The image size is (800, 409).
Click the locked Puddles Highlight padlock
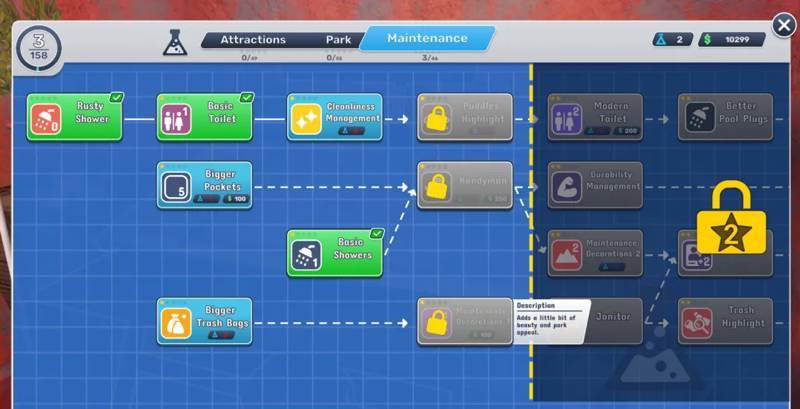(436, 119)
